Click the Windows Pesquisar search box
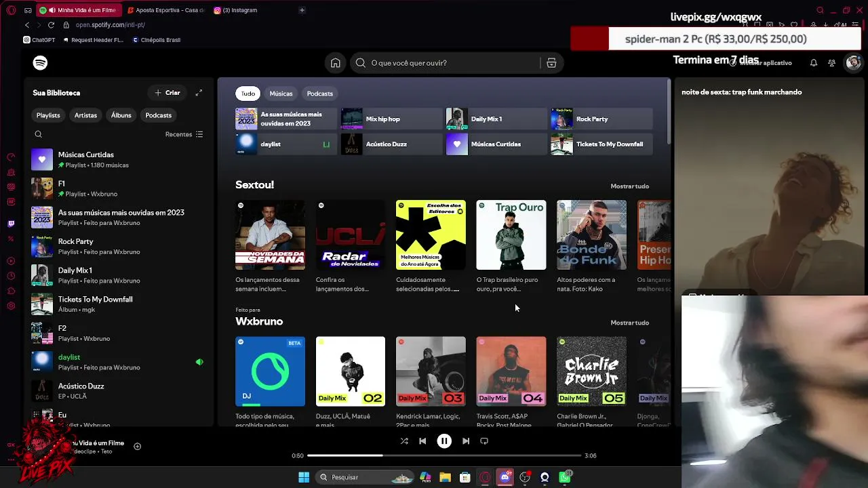This screenshot has height=488, width=868. coord(365,477)
